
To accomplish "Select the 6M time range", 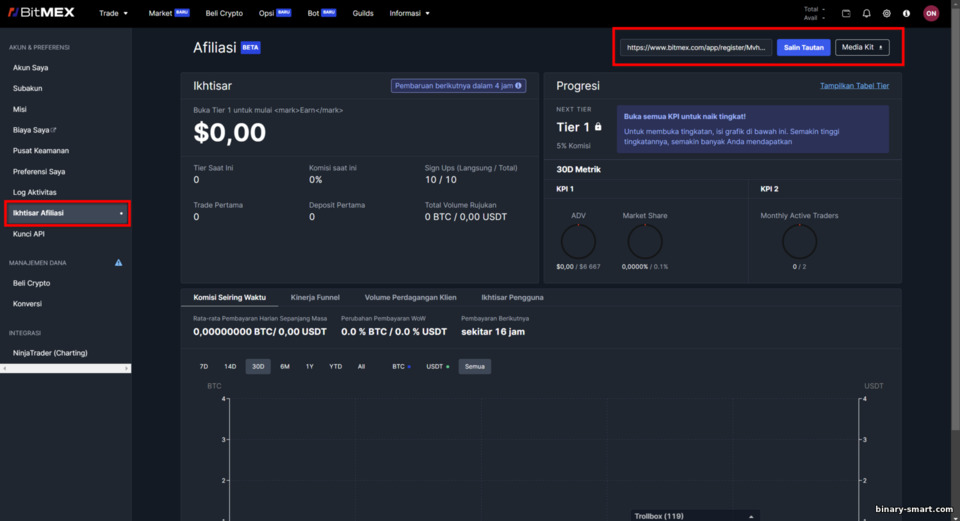I will pos(285,367).
